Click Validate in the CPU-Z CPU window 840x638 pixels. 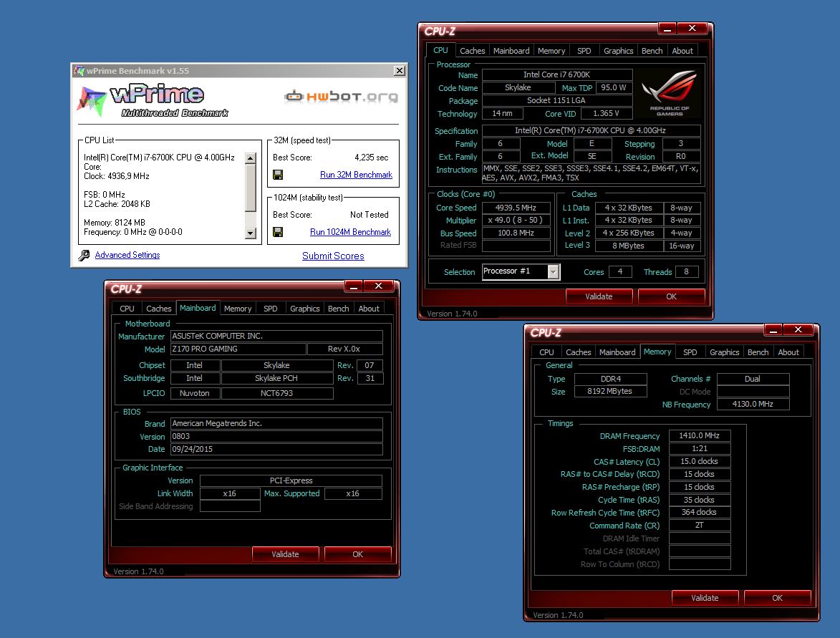click(599, 296)
